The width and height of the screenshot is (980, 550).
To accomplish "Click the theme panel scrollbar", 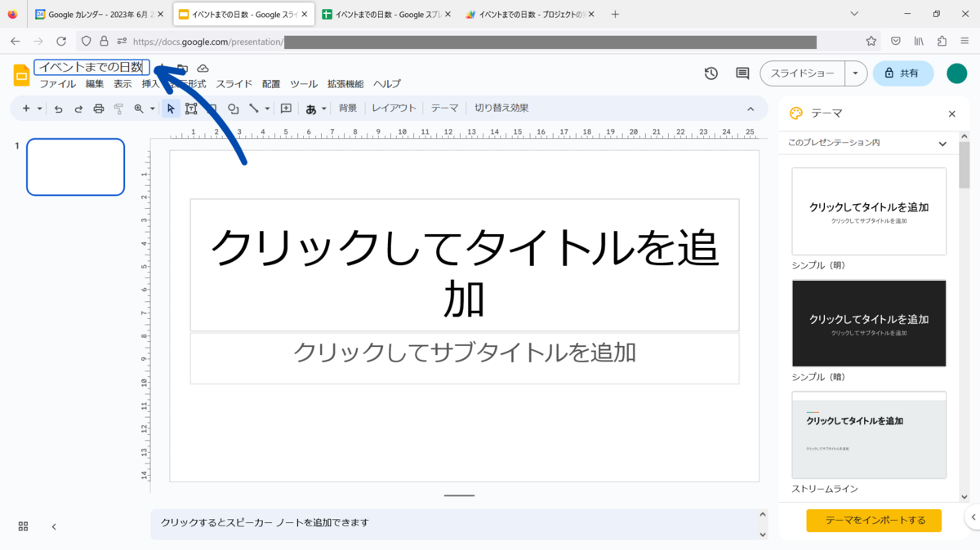I will (964, 165).
